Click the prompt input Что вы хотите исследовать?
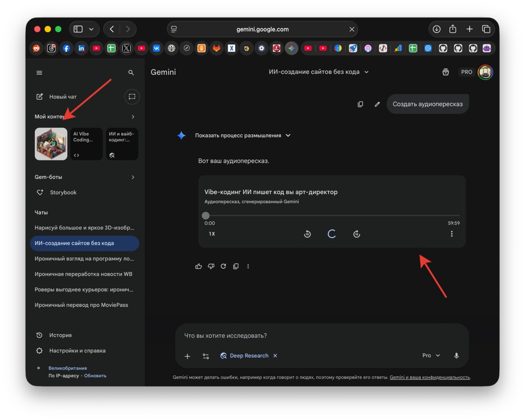 coord(322,336)
